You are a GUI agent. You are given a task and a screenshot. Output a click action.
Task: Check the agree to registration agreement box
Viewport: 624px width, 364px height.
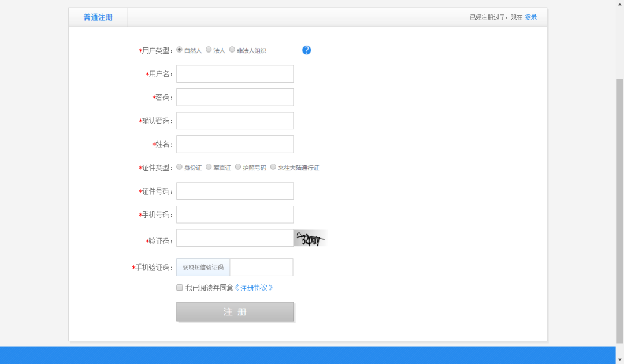click(179, 287)
